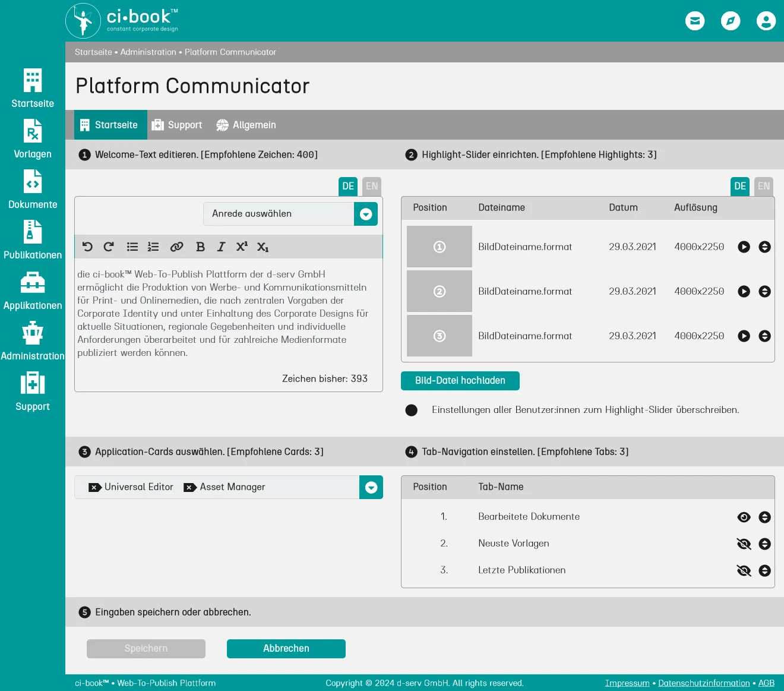Switch to the Support tab
Screen dimensions: 784x691
click(177, 125)
